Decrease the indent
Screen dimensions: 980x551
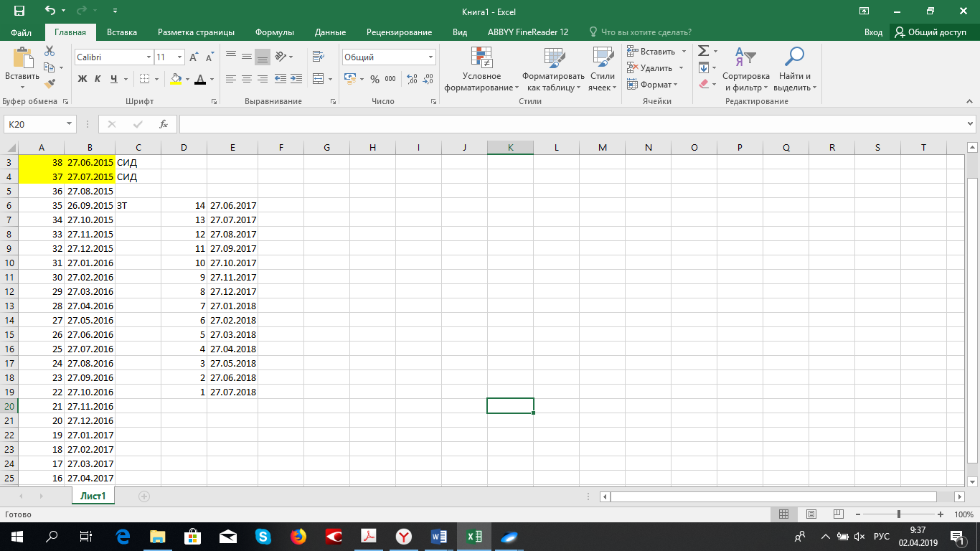click(281, 79)
